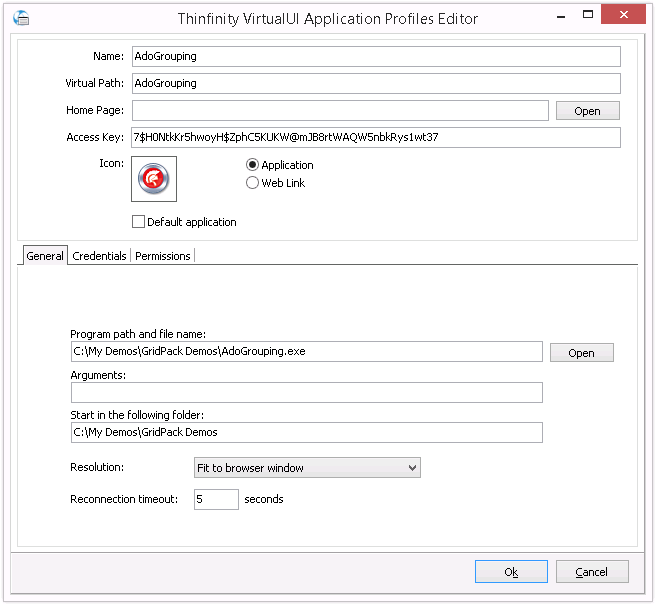Enable the Default application checkbox
This screenshot has height=604, width=657.
[x=139, y=222]
